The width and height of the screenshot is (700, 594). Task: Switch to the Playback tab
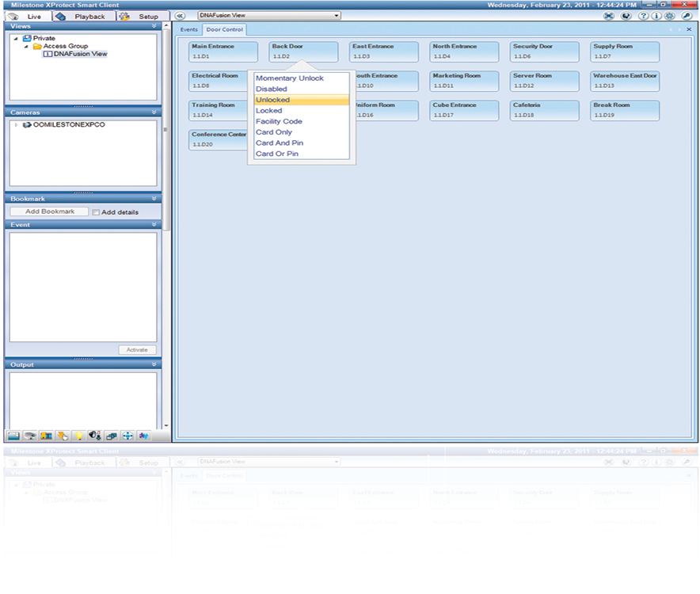82,16
